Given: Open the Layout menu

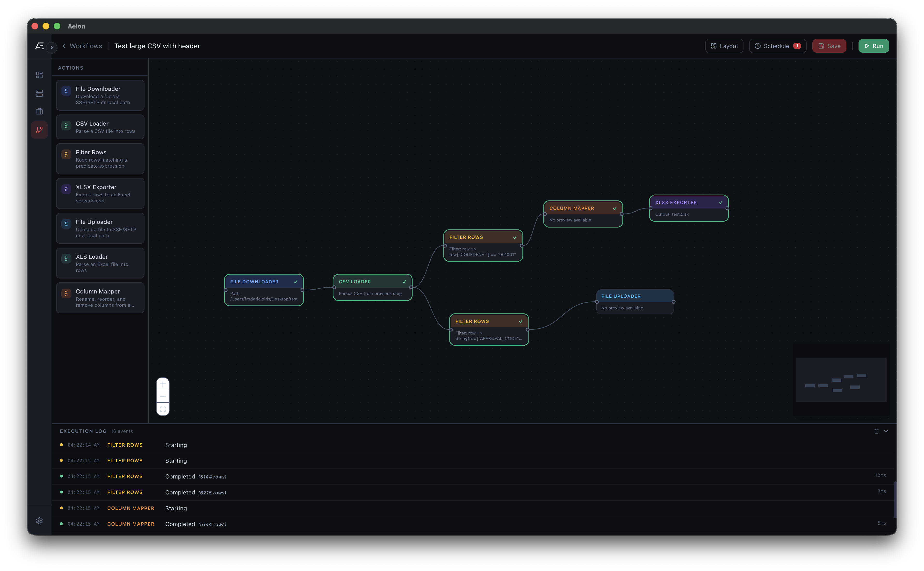Looking at the screenshot, I should 724,46.
